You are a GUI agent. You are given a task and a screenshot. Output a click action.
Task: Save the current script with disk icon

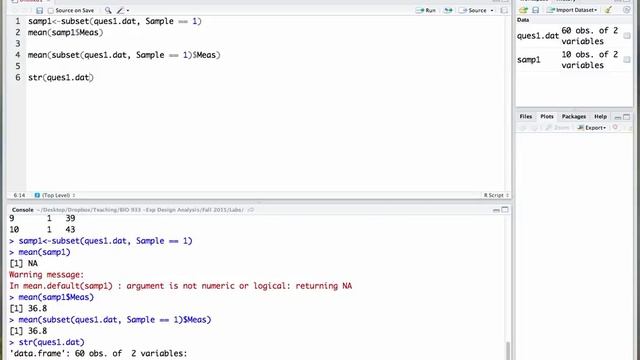pyautogui.click(x=39, y=10)
